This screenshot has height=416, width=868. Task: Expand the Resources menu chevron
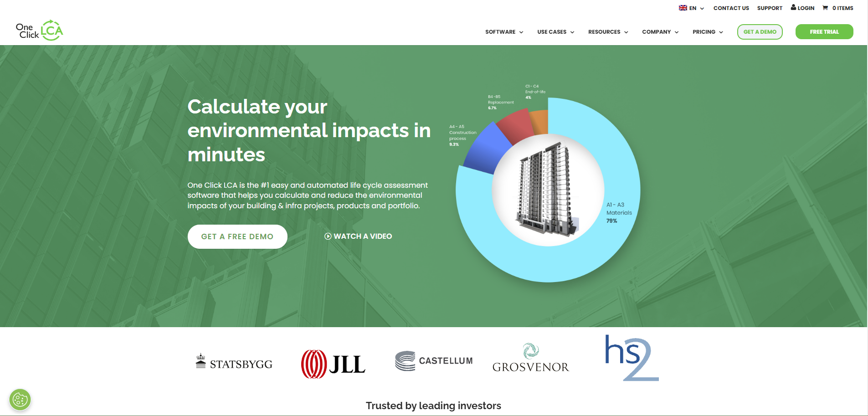[626, 32]
